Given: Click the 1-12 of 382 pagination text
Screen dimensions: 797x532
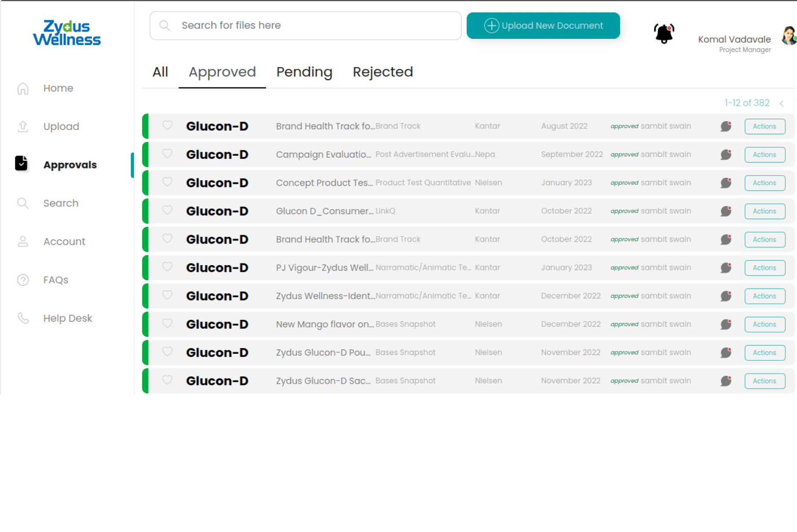Looking at the screenshot, I should click(747, 103).
